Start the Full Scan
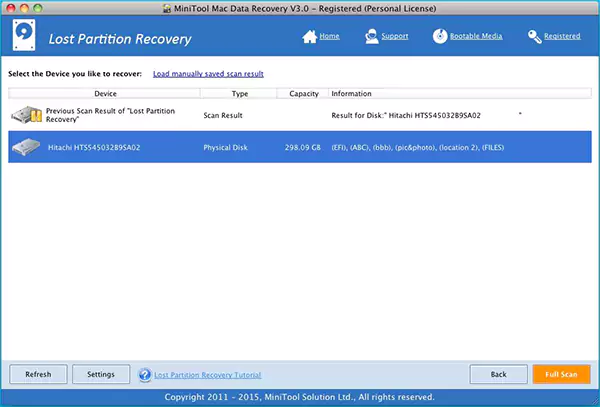This screenshot has height=407, width=600. (x=561, y=374)
